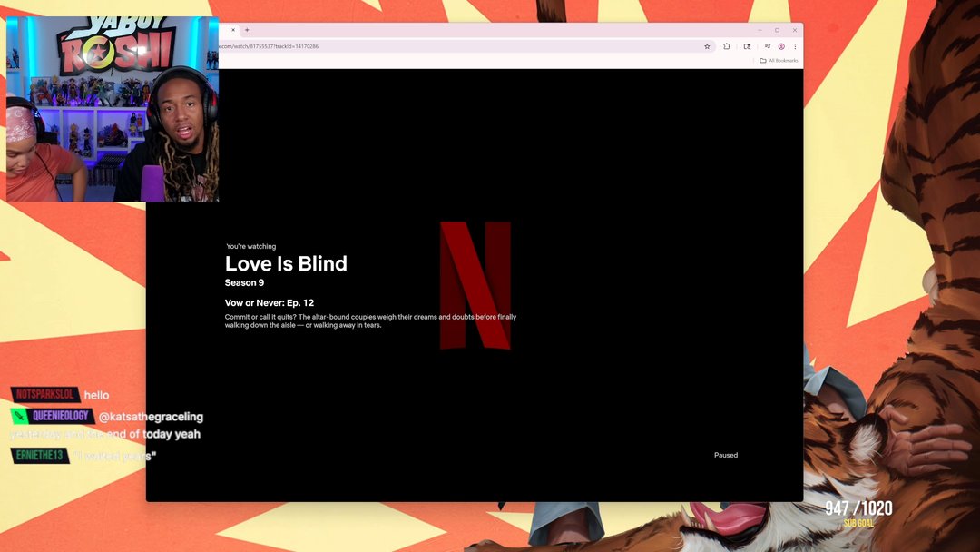Click the Vow or Never episode heading

(269, 302)
